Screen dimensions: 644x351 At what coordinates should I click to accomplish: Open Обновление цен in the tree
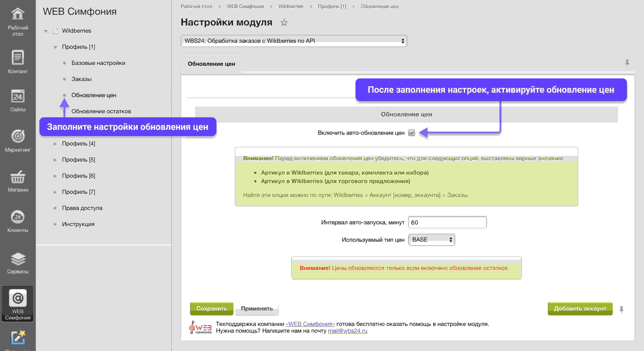point(94,95)
